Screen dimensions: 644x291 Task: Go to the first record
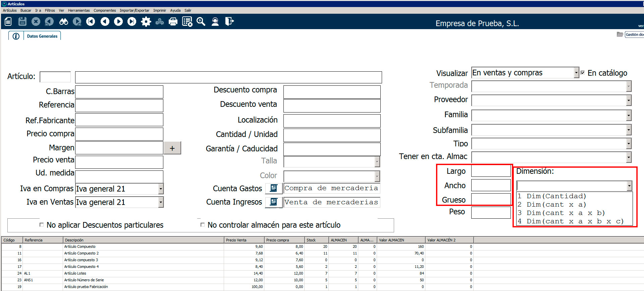91,22
